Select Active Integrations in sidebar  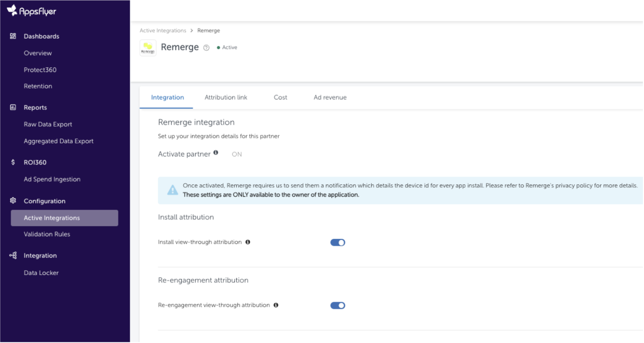point(64,218)
